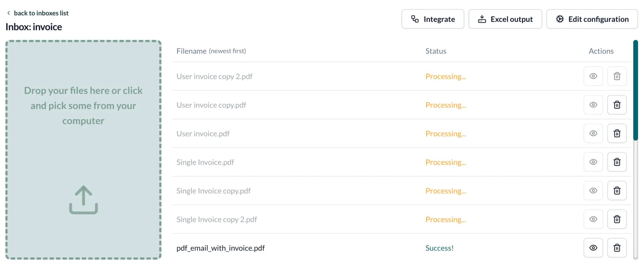Click the back chevron before inboxes list
This screenshot has height=265, width=644.
point(8,13)
